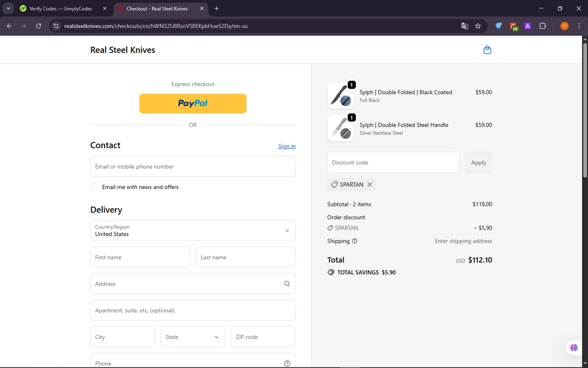
Task: Click the shipping help question mark icon
Action: [355, 241]
